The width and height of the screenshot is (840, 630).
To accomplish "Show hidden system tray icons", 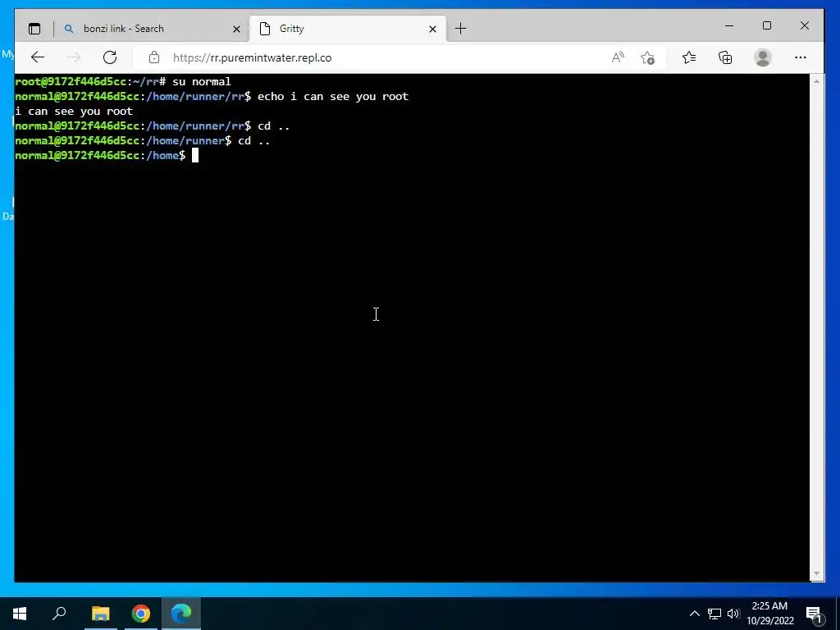I will 694,614.
